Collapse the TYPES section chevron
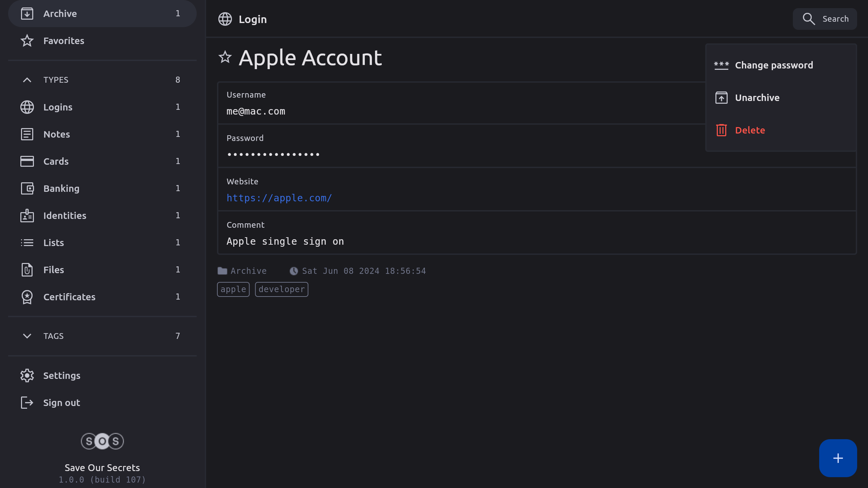This screenshot has width=868, height=488. [27, 80]
